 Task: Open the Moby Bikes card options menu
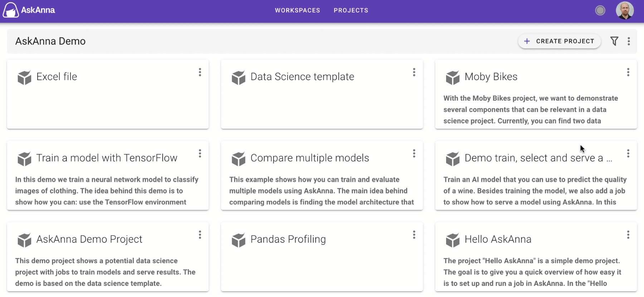(x=628, y=72)
